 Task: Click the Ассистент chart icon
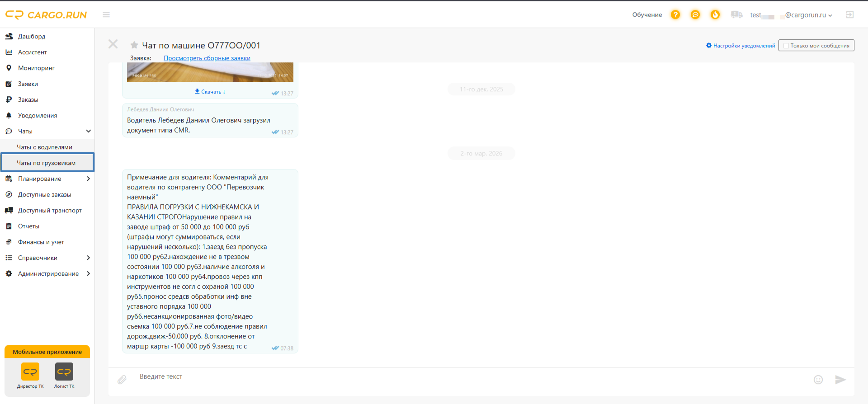point(9,52)
